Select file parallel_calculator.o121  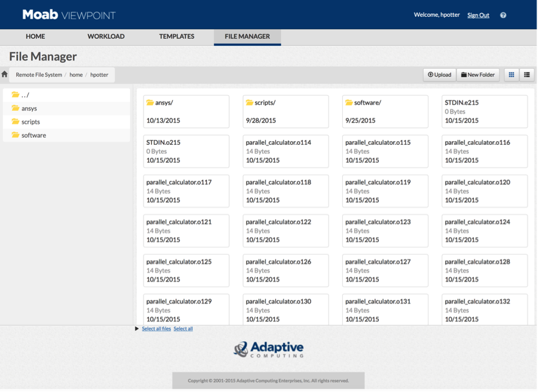pos(186,231)
